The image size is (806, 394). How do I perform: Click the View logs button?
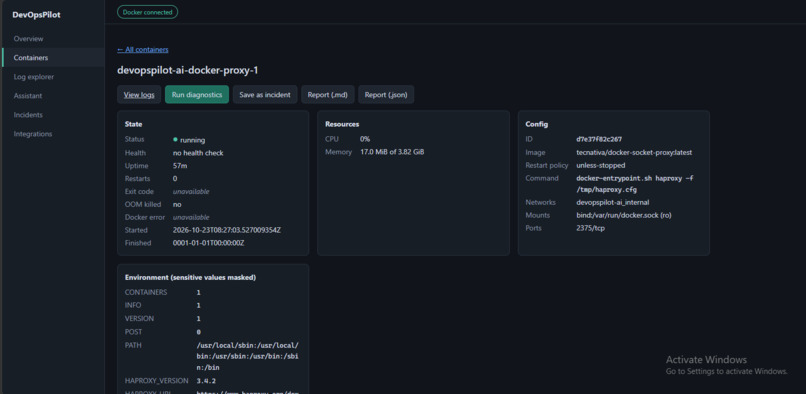(x=139, y=95)
